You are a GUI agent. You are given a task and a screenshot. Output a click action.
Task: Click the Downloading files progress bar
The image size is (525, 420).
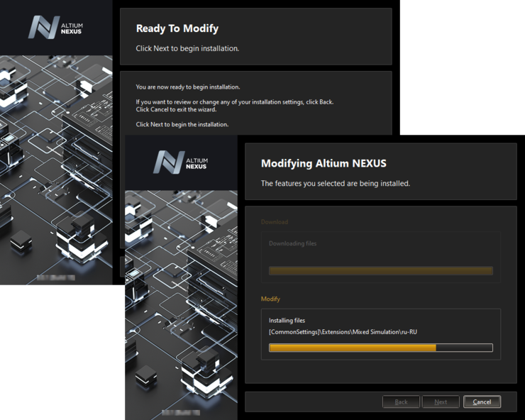381,270
